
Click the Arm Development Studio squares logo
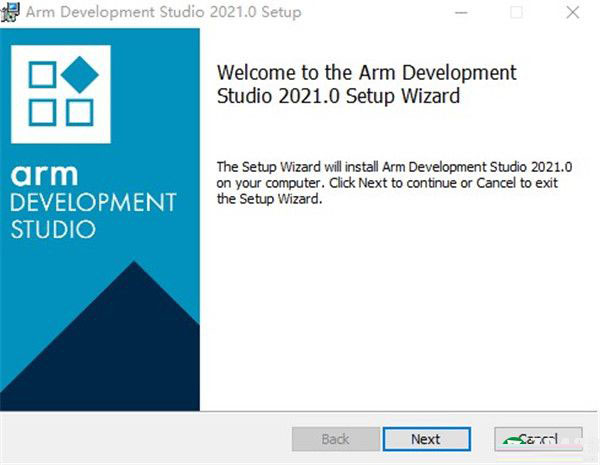(61, 94)
